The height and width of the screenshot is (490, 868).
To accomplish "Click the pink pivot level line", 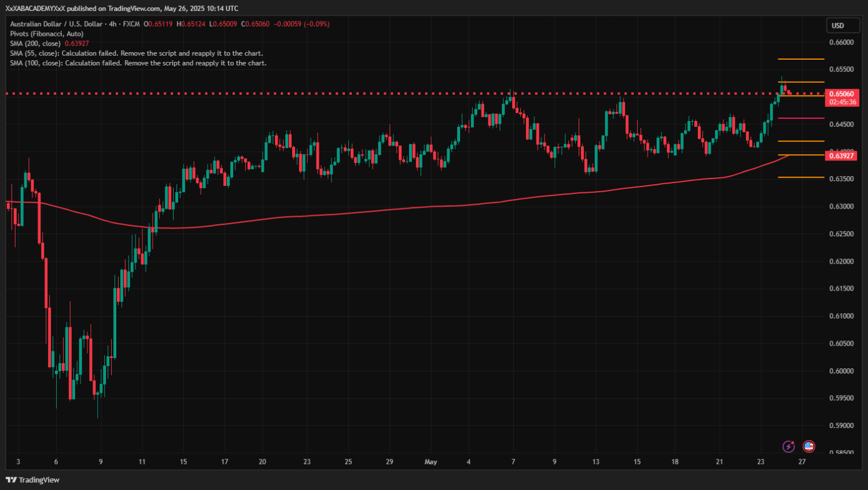I will [x=801, y=118].
